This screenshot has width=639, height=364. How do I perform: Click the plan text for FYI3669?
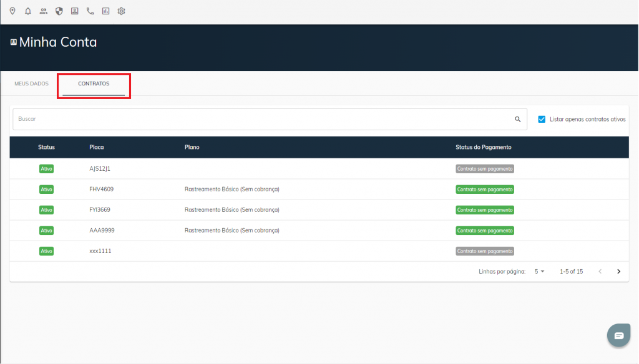click(x=232, y=210)
